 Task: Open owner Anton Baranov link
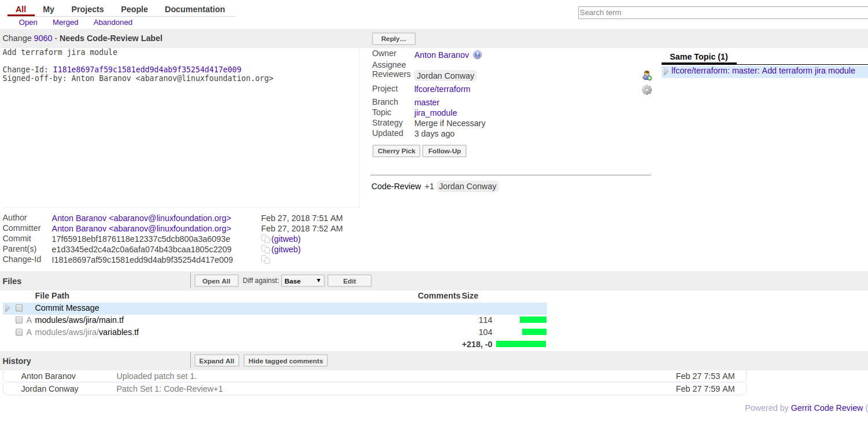(x=441, y=55)
